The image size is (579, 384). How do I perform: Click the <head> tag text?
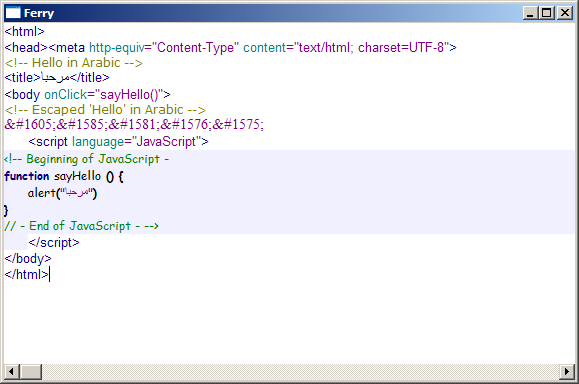pyautogui.click(x=26, y=48)
